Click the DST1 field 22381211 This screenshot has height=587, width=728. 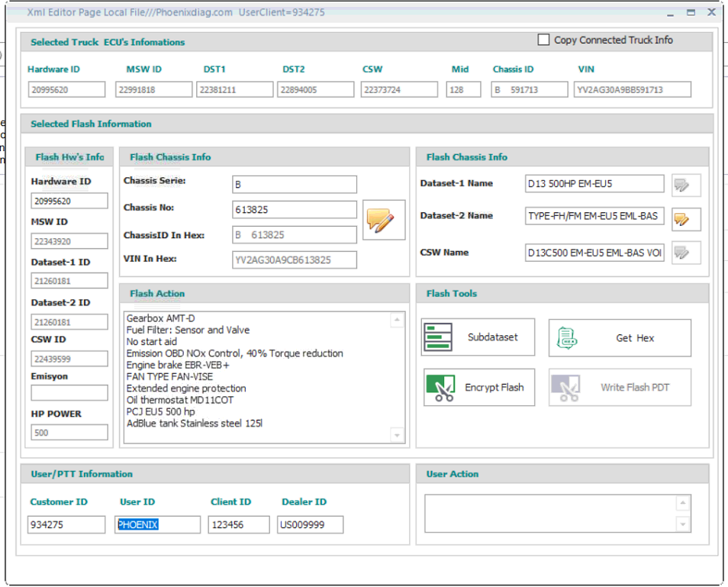point(234,89)
